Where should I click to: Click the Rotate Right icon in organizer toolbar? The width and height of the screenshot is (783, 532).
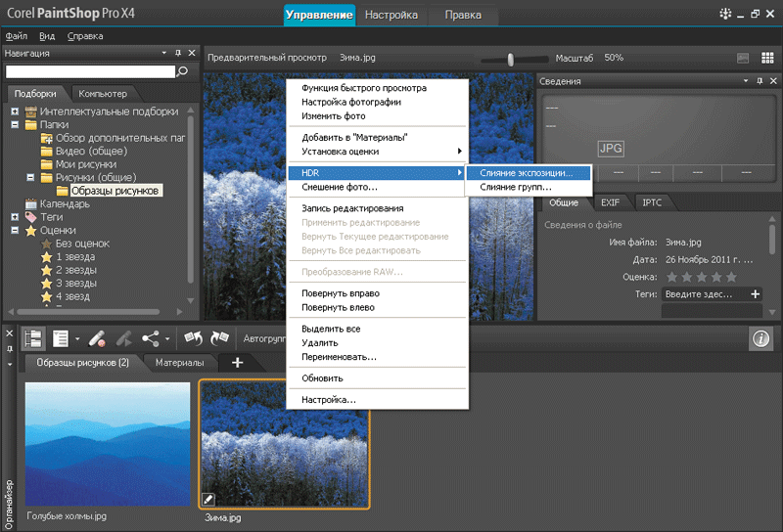218,338
